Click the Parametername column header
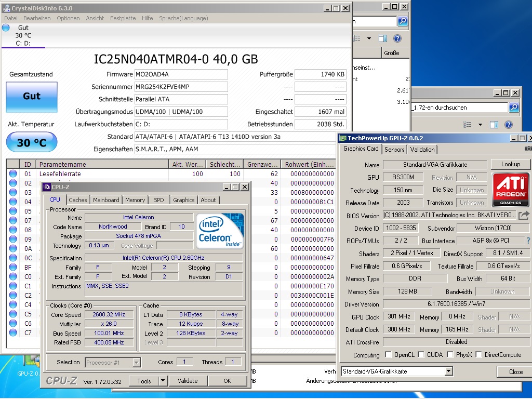532x399 pixels. (102, 165)
